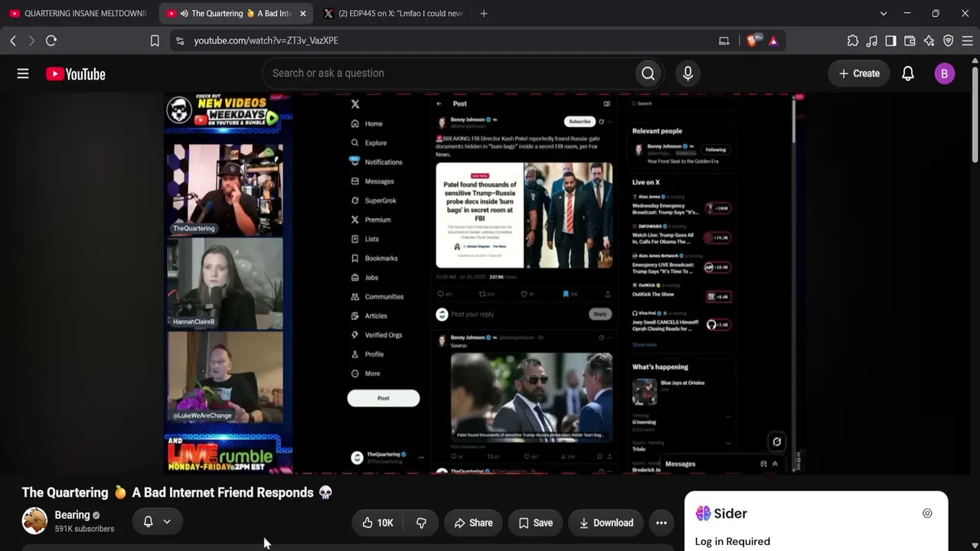Screen dimensions: 980x551
Task: Click the Create button
Action: 859,73
